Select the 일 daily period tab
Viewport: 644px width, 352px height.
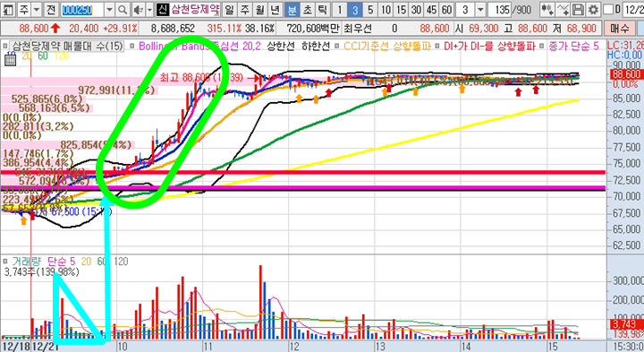pyautogui.click(x=229, y=9)
